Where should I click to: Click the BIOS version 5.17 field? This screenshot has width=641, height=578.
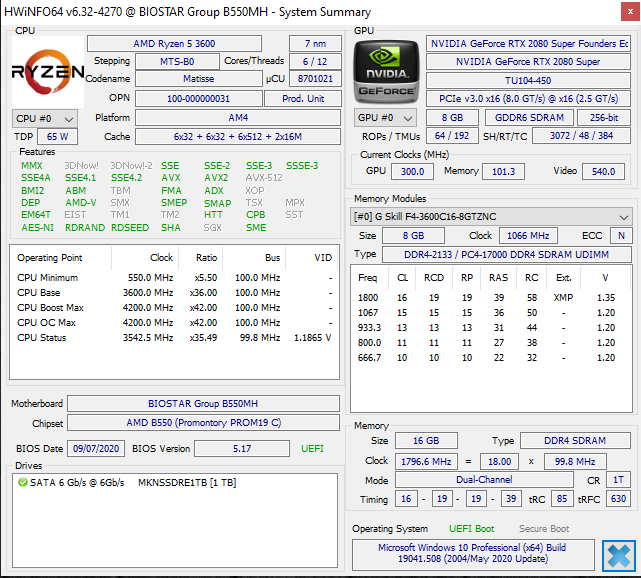pyautogui.click(x=242, y=449)
